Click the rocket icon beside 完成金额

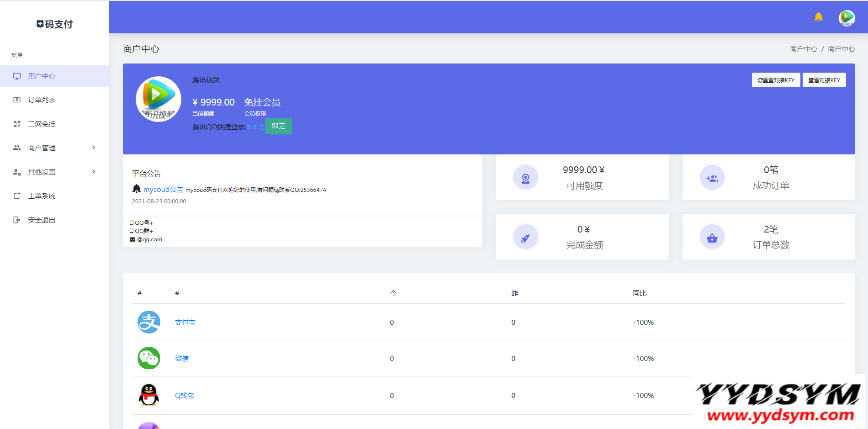coord(525,237)
